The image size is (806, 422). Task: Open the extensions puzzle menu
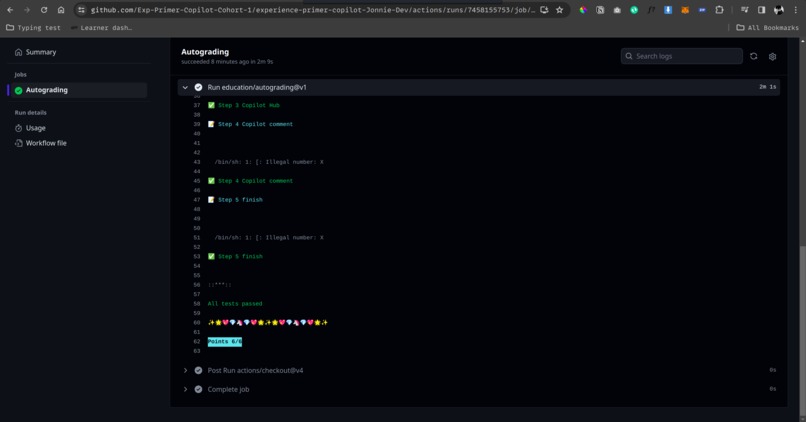pyautogui.click(x=719, y=10)
